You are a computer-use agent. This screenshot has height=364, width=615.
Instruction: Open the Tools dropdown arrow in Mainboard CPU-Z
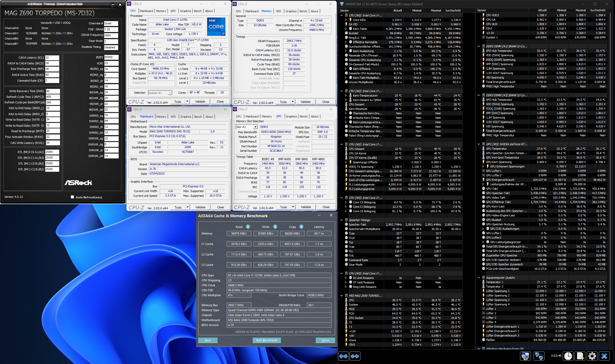pos(187,207)
